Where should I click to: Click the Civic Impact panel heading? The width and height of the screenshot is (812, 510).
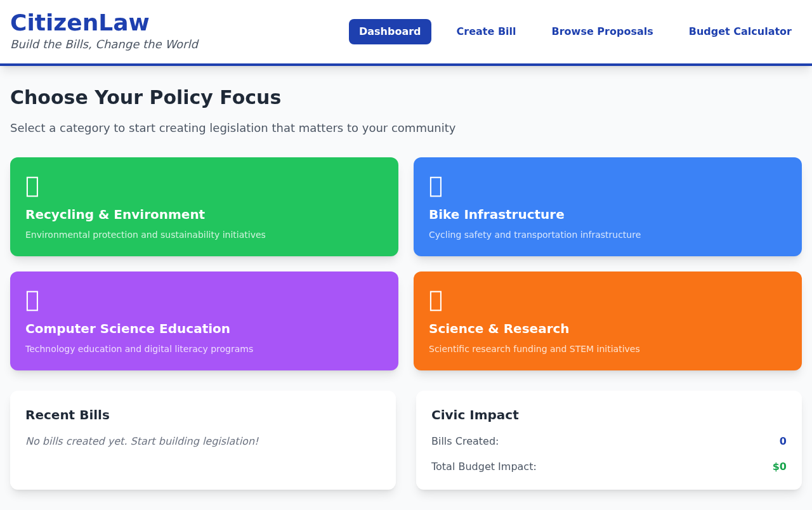[x=475, y=415]
